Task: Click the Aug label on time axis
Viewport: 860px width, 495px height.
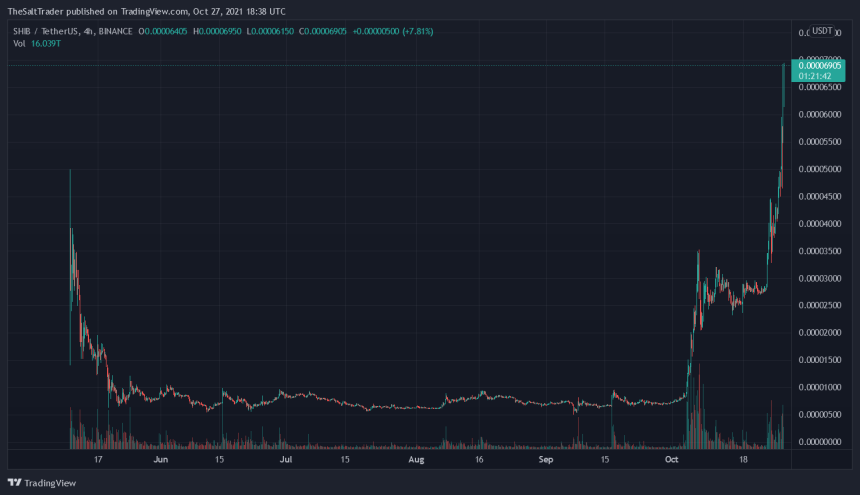Action: (417, 460)
